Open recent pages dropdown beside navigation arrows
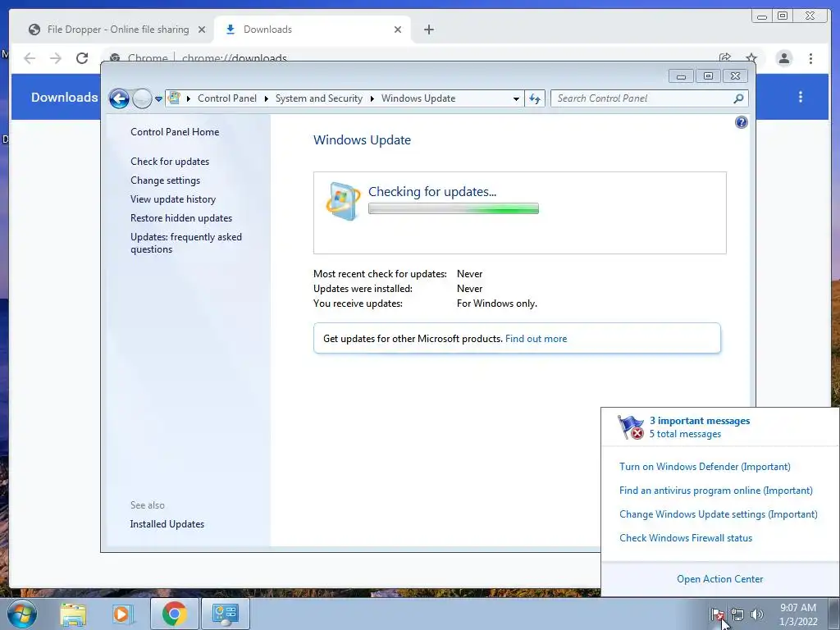The height and width of the screenshot is (630, 840). coord(158,98)
